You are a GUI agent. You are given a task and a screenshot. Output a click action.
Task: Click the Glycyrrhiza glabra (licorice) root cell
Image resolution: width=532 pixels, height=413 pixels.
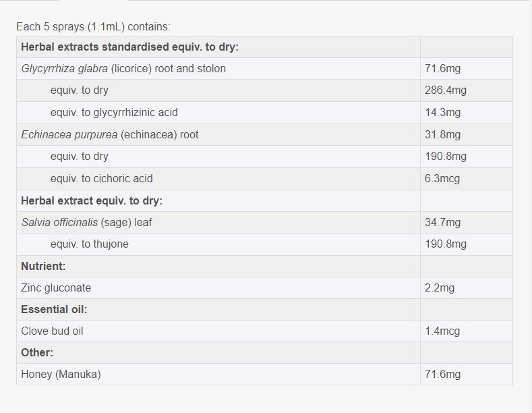point(123,69)
